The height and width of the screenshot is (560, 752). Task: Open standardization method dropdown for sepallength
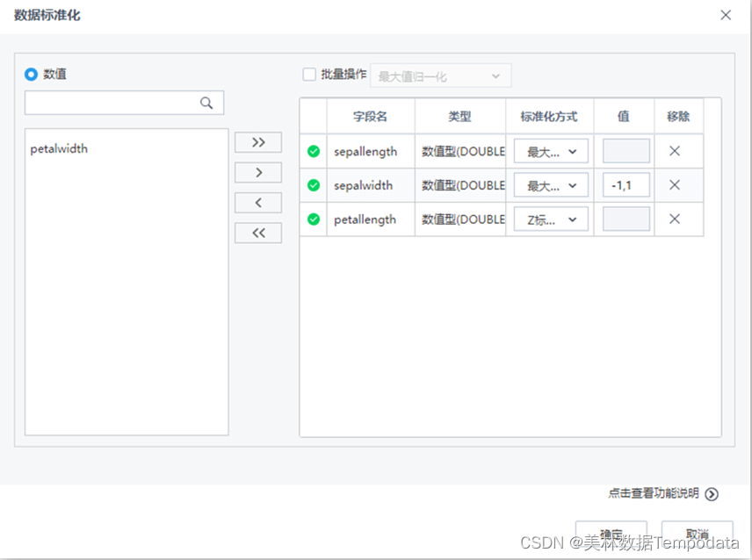(x=551, y=151)
